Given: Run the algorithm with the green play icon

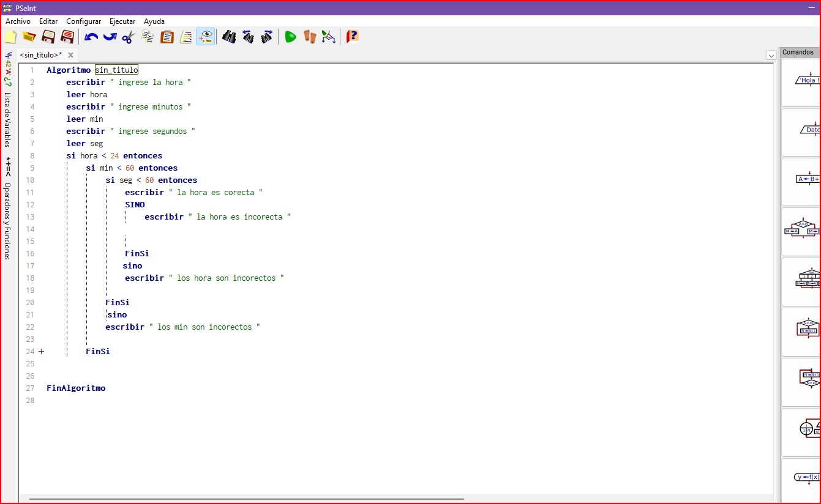Looking at the screenshot, I should (290, 37).
